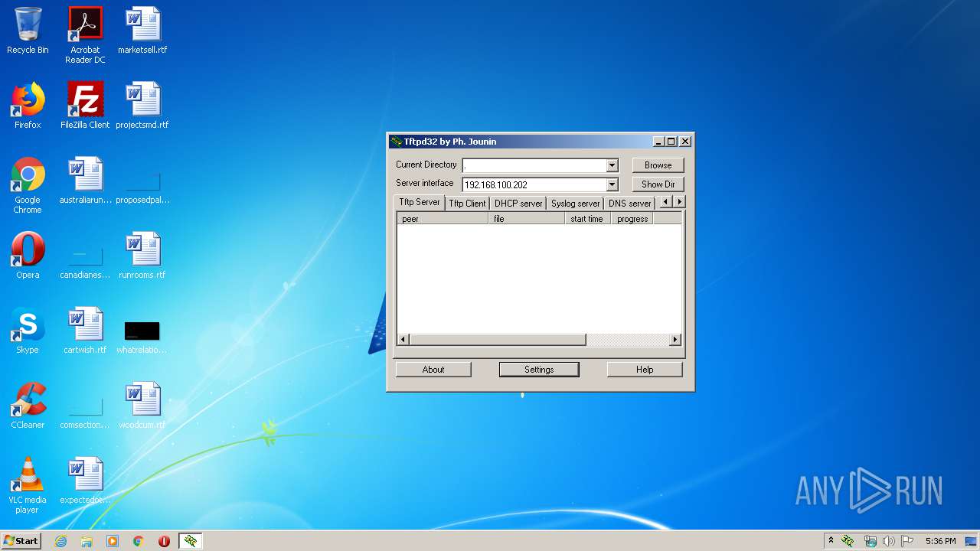Click the Show Dir button
Viewport: 980px width, 551px height.
tap(658, 184)
